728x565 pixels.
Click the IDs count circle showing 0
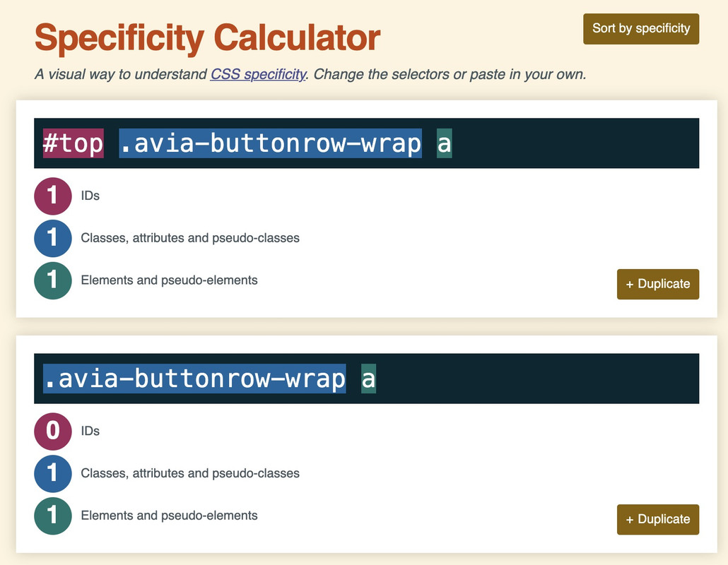53,431
